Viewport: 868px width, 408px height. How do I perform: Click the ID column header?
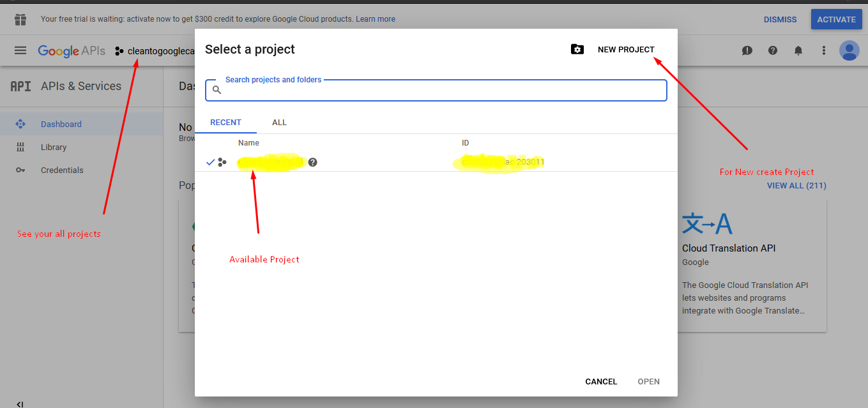[x=466, y=143]
